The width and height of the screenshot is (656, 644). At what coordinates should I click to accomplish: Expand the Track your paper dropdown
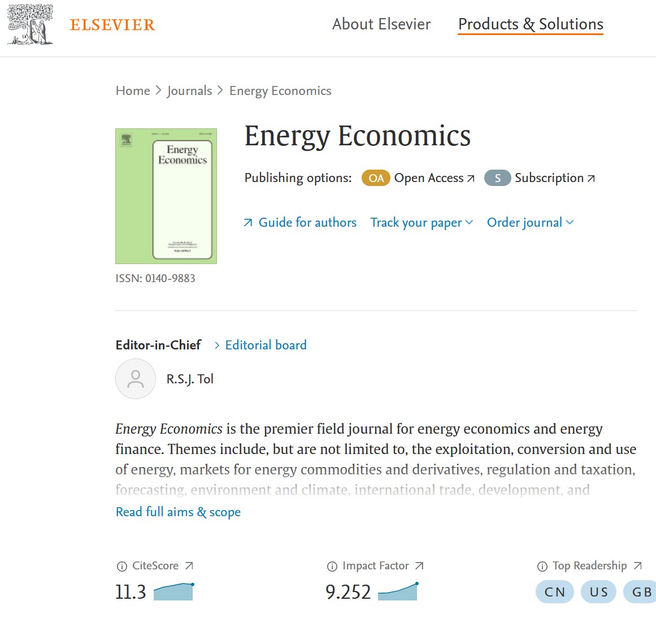coord(422,222)
